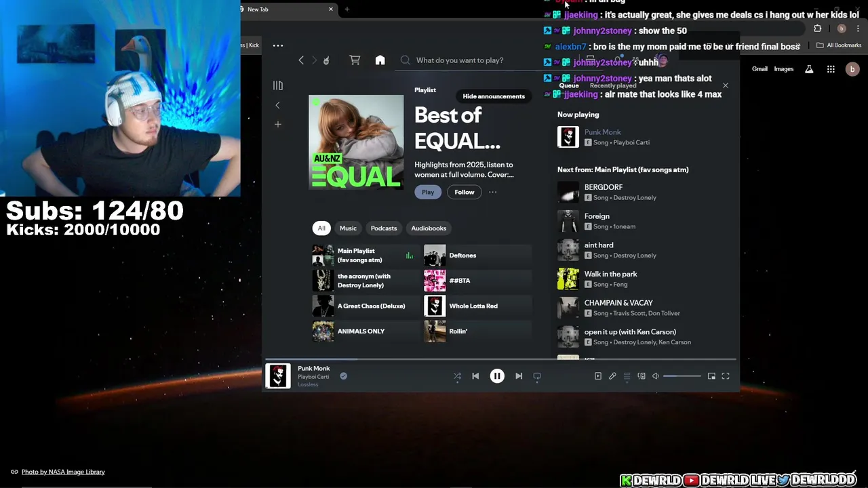Skip to the next track
The height and width of the screenshot is (488, 868).
click(519, 376)
